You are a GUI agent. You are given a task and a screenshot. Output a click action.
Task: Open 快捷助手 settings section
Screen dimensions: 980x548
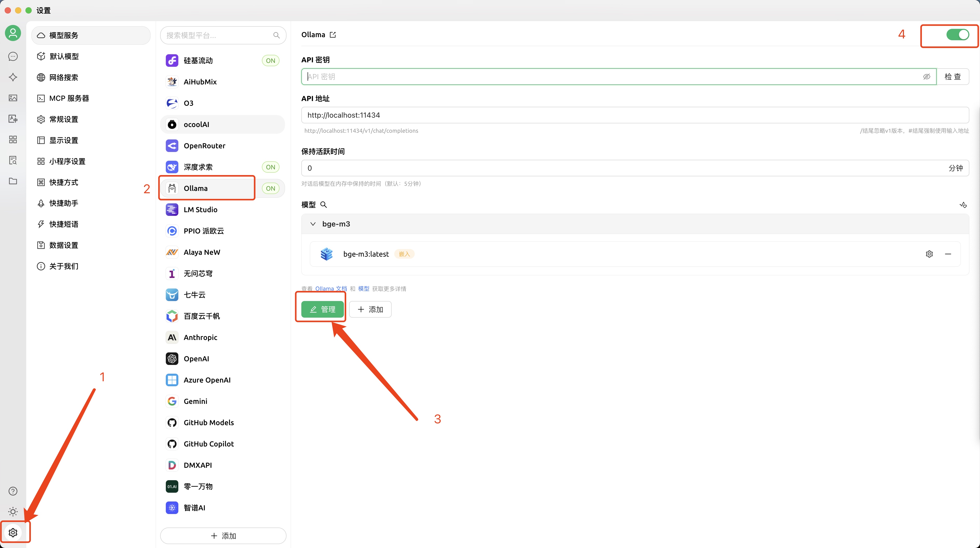coord(91,203)
